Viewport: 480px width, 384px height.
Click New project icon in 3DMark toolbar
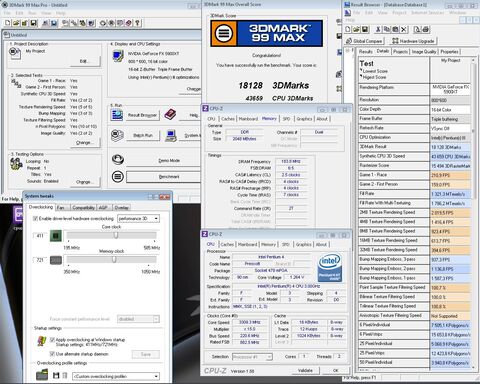pyautogui.click(x=7, y=23)
